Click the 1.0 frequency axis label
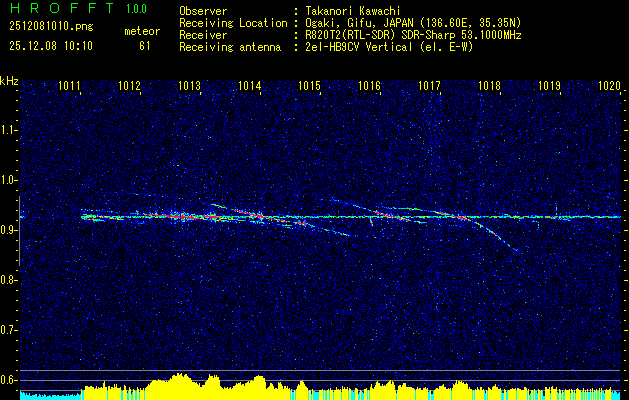The width and height of the screenshot is (629, 400). click(8, 180)
